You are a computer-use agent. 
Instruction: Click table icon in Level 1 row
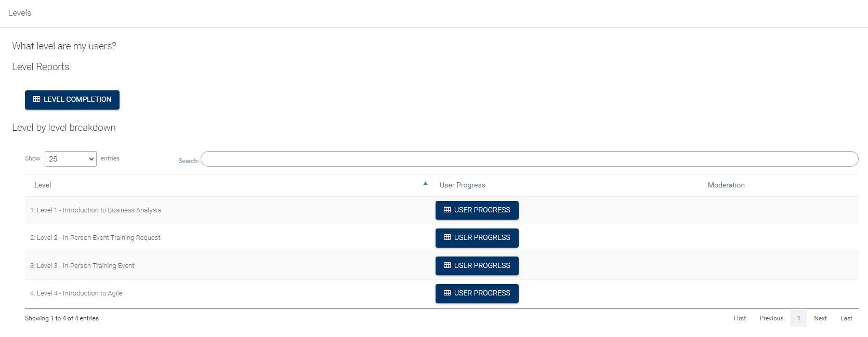[447, 210]
